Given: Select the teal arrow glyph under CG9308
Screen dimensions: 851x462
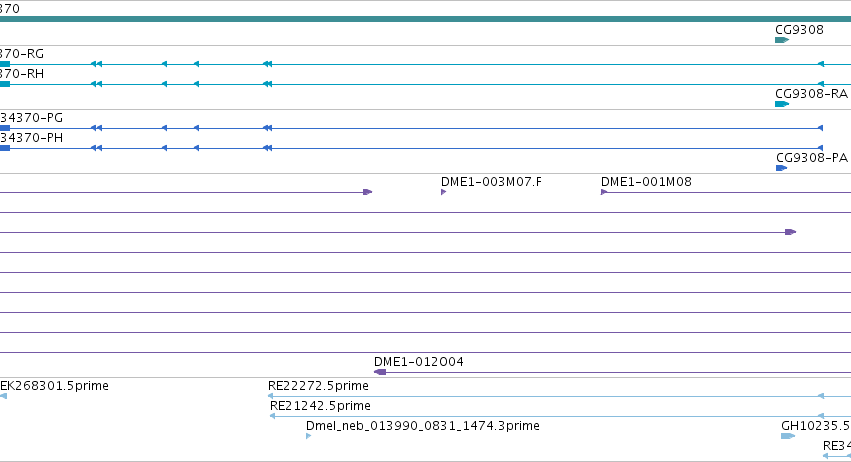Looking at the screenshot, I should pyautogui.click(x=782, y=40).
